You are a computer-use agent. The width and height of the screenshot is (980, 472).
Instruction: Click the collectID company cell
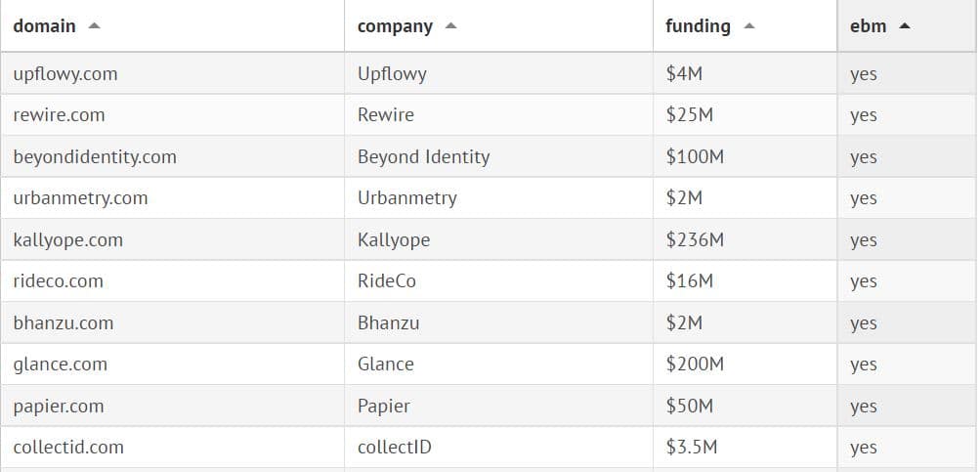pos(394,448)
